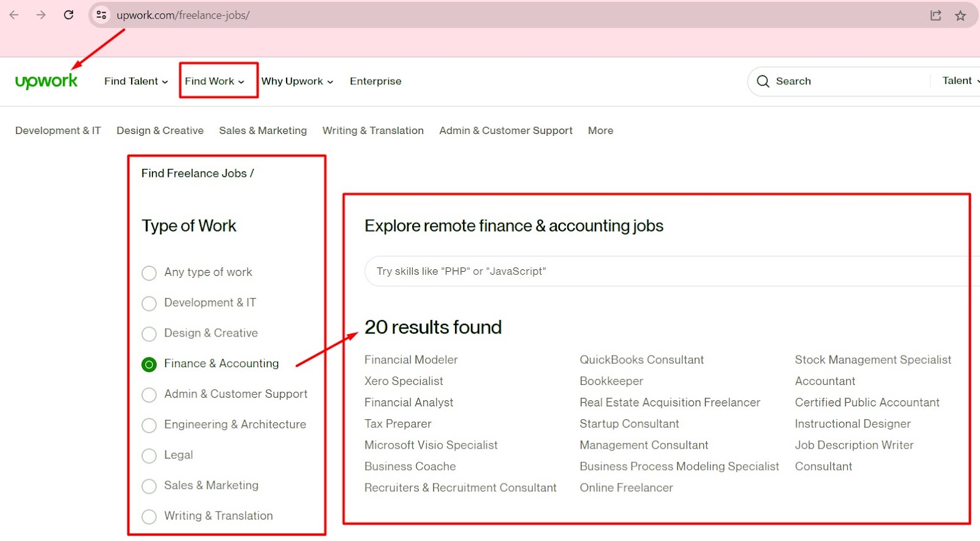Viewport: 980px width, 541px height.
Task: Open the QuickBooks Consultant link
Action: (x=641, y=360)
